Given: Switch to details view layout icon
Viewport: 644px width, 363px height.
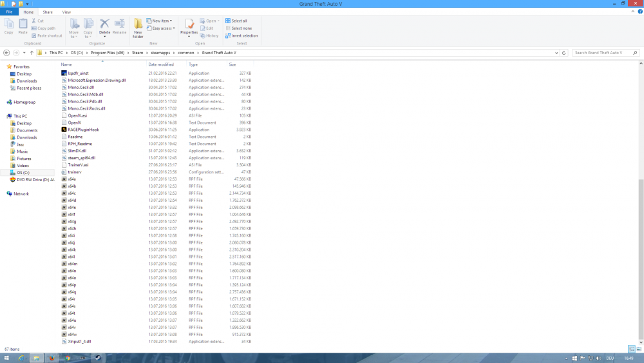Looking at the screenshot, I should pyautogui.click(x=632, y=349).
